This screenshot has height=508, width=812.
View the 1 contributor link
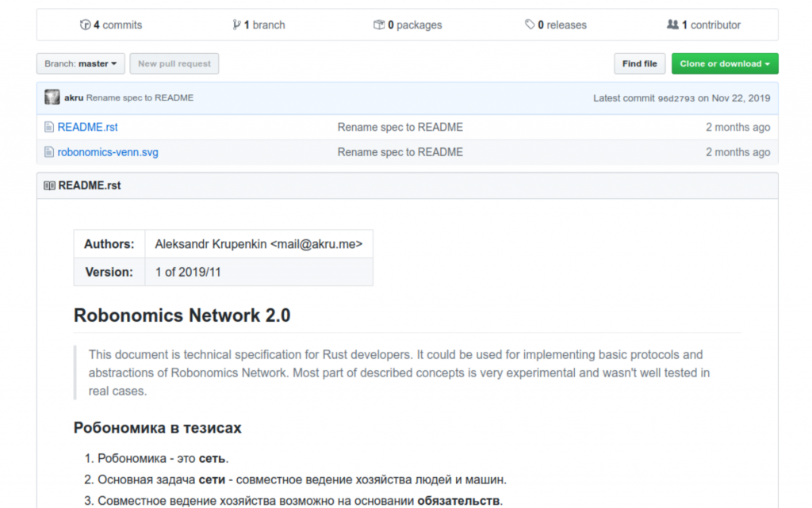click(703, 25)
